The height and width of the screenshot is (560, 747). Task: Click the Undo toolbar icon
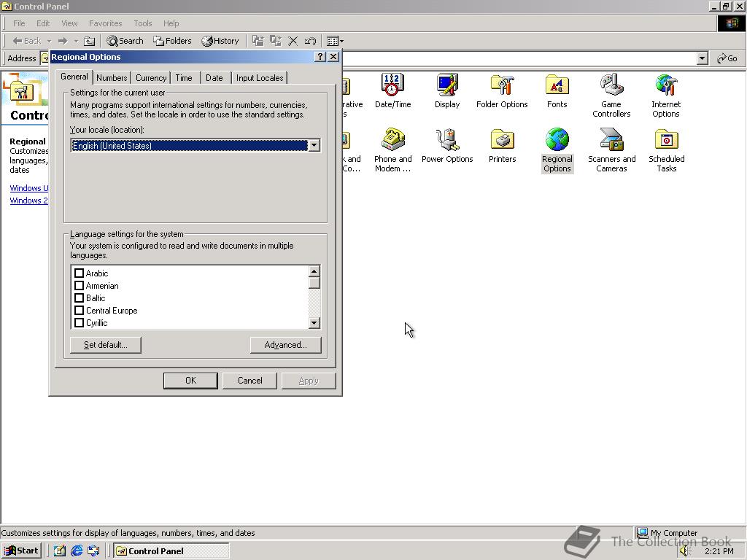[310, 41]
